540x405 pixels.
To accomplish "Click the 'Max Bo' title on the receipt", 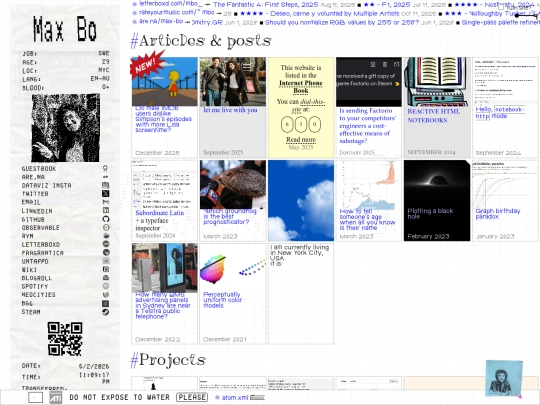I will (x=65, y=30).
